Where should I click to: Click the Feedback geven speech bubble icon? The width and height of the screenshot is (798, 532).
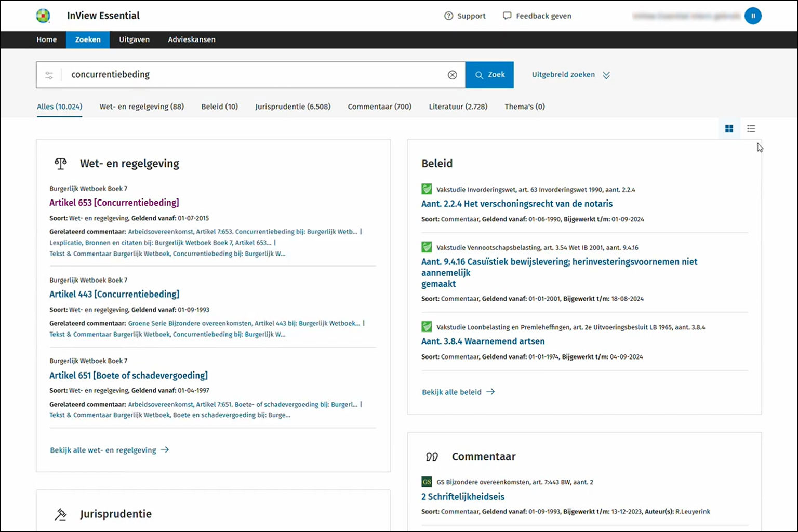(x=507, y=16)
